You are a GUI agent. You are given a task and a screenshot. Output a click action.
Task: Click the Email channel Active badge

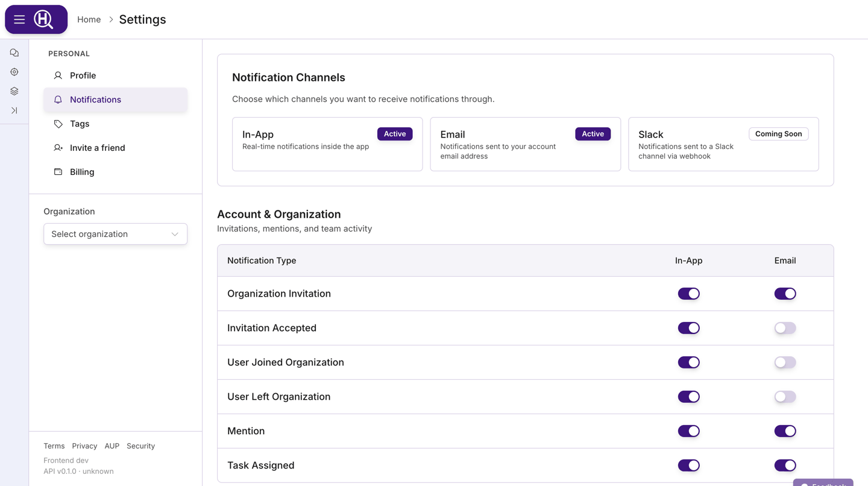[593, 134]
